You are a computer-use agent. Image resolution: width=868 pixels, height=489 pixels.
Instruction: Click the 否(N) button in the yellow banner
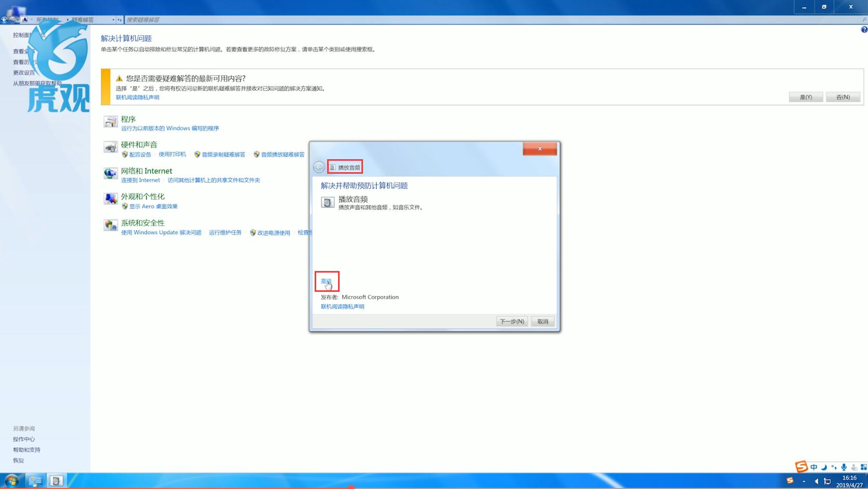click(843, 97)
